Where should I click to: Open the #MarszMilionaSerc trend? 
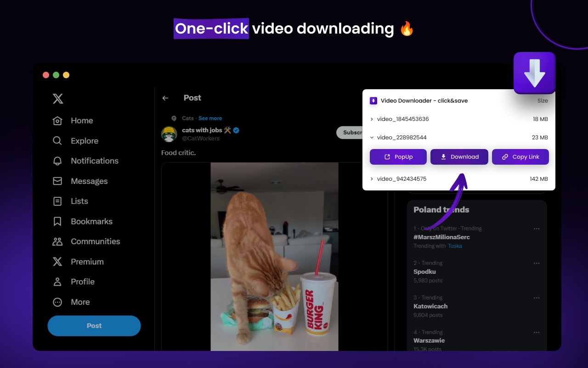(x=441, y=237)
